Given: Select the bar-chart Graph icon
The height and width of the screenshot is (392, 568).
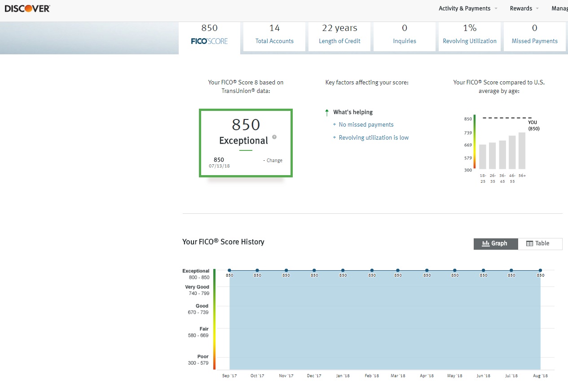Looking at the screenshot, I should (x=487, y=243).
